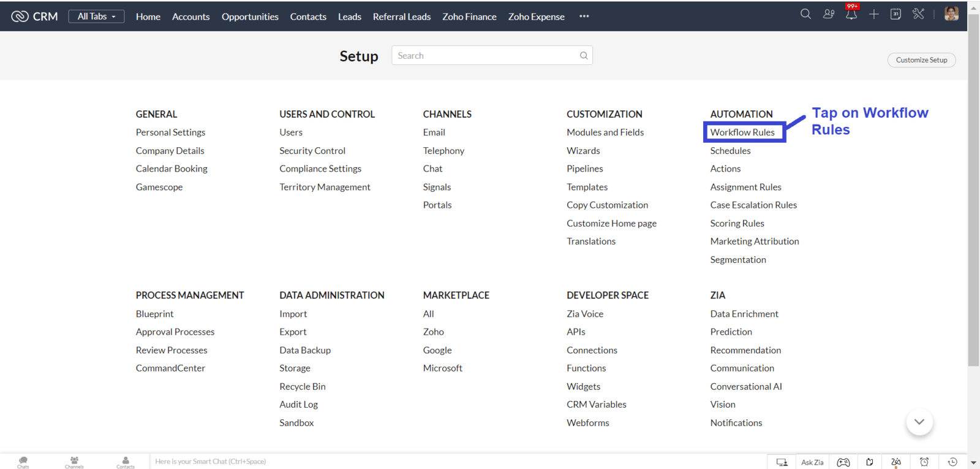Open the sticky notes icon in footer
Screen dimensions: 980x469
[x=870, y=462]
